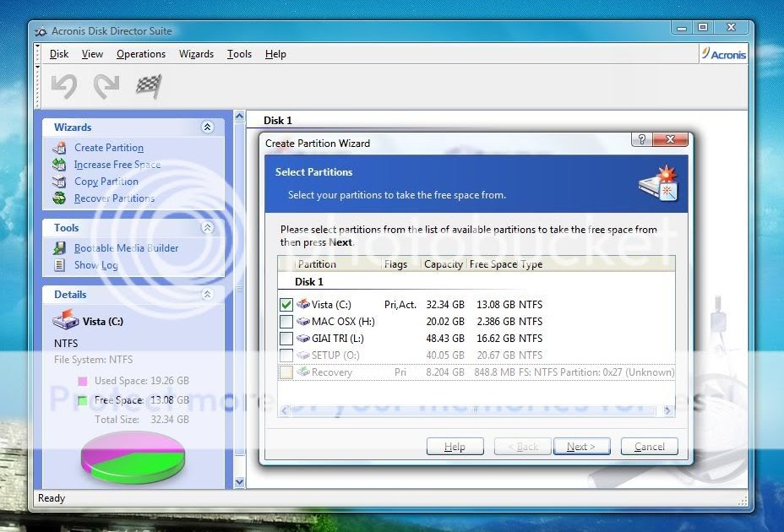The height and width of the screenshot is (532, 784).
Task: Open the Bootable Media Builder link
Action: click(x=126, y=248)
